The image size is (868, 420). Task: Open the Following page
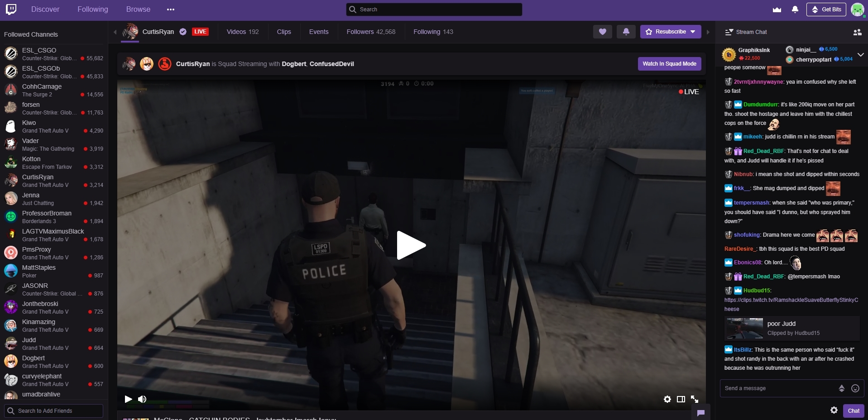[93, 10]
